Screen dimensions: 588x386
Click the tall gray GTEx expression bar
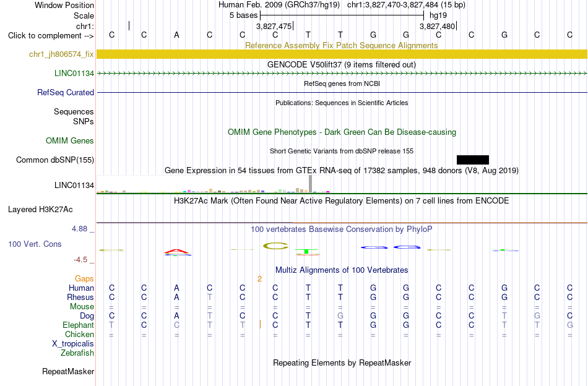(x=311, y=184)
